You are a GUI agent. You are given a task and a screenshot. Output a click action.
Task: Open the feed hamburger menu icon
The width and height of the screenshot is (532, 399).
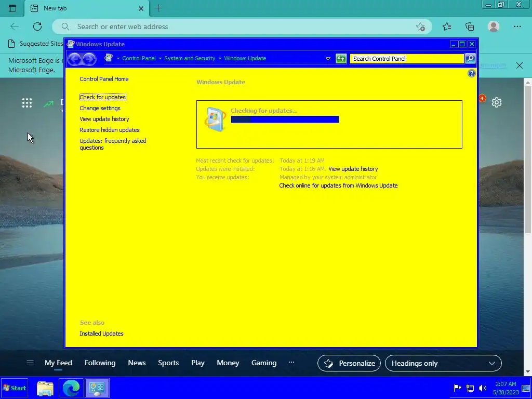(x=30, y=363)
